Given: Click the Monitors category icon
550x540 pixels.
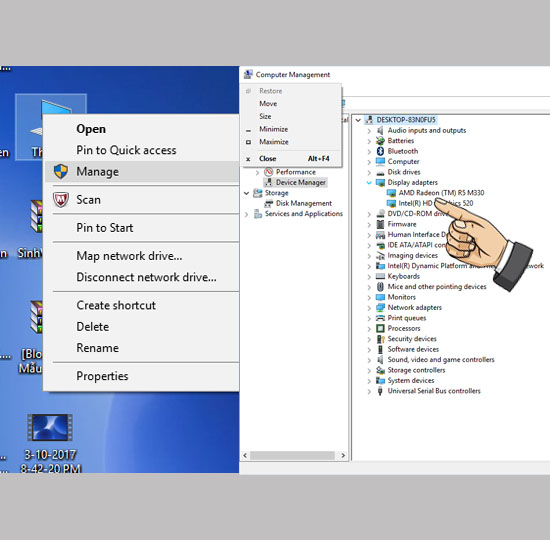Looking at the screenshot, I should point(380,297).
